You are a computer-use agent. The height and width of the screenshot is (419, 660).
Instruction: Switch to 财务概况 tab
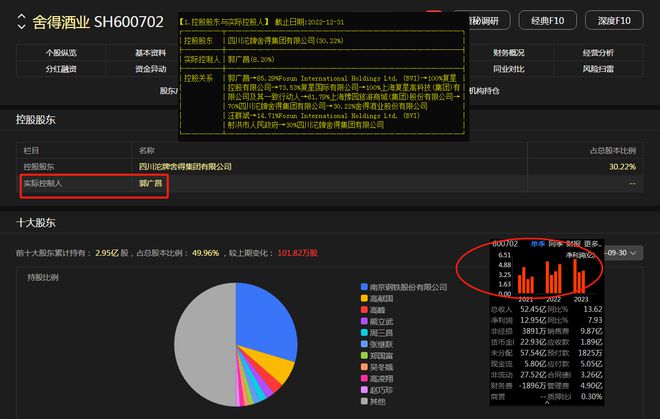509,53
